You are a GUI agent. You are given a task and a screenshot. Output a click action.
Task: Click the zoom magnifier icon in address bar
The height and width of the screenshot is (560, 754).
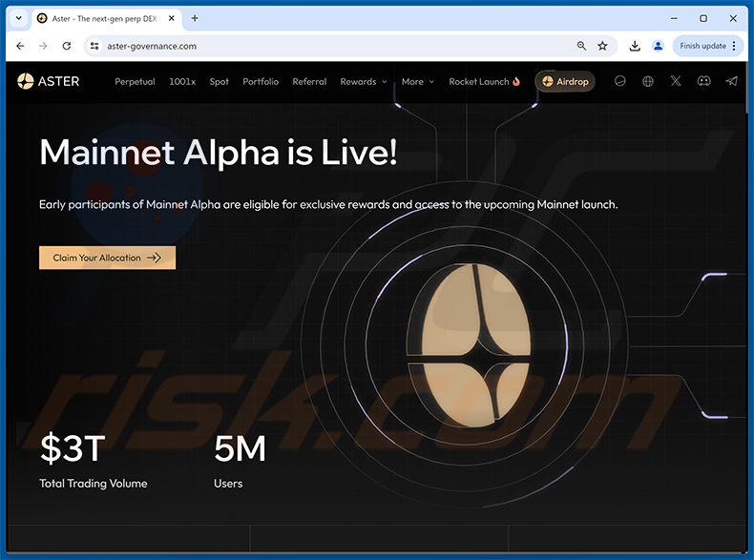(581, 46)
